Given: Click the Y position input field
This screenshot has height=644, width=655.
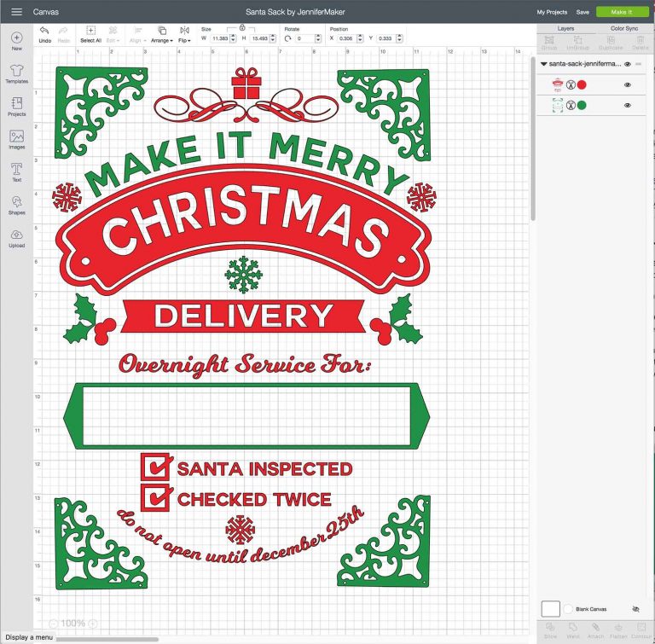Looking at the screenshot, I should point(386,38).
